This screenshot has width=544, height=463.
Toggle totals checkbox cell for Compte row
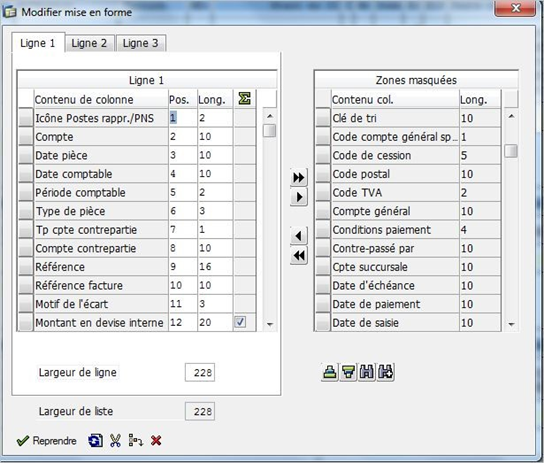point(245,137)
